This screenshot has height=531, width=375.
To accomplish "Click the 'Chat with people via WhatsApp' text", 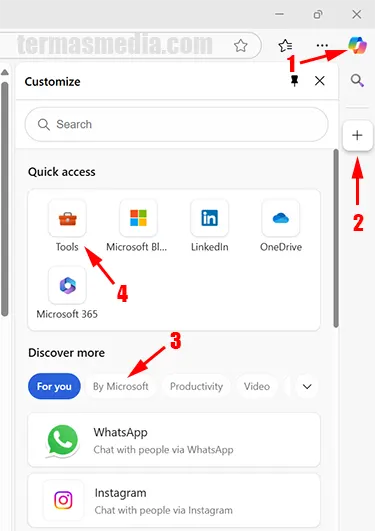I will coord(163,450).
